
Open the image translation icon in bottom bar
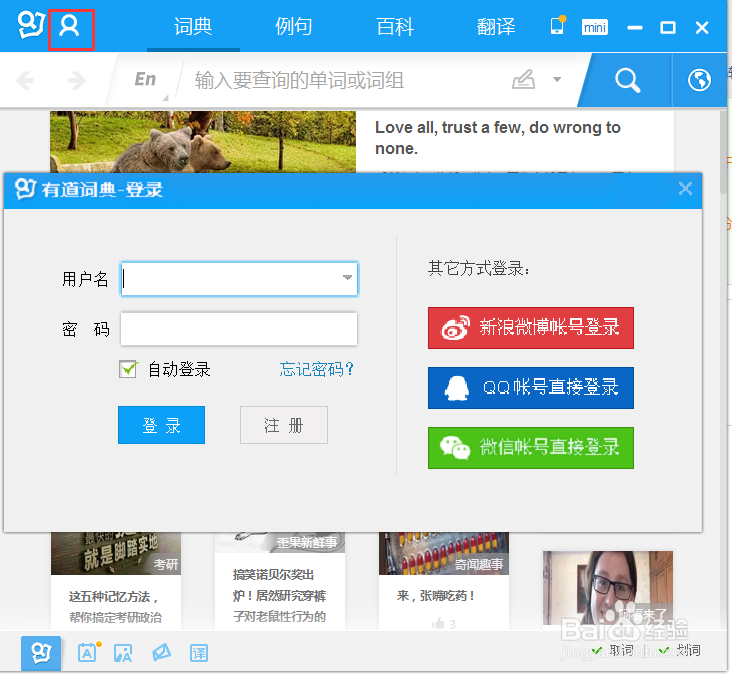(x=123, y=653)
